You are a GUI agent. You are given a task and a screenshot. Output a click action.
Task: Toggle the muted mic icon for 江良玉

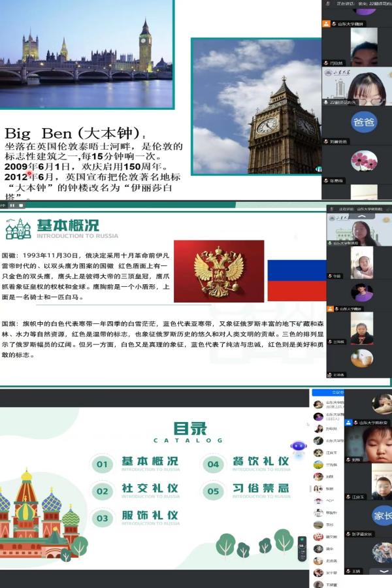349,497
